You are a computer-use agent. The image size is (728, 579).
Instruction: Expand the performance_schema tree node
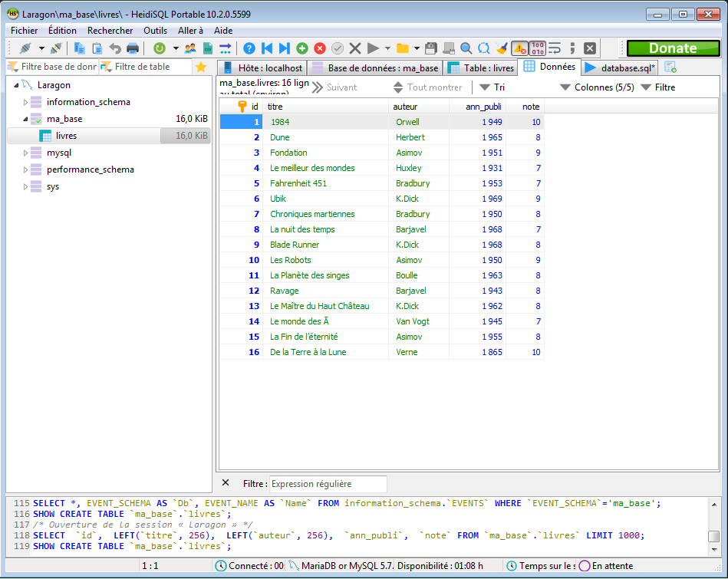[x=25, y=169]
